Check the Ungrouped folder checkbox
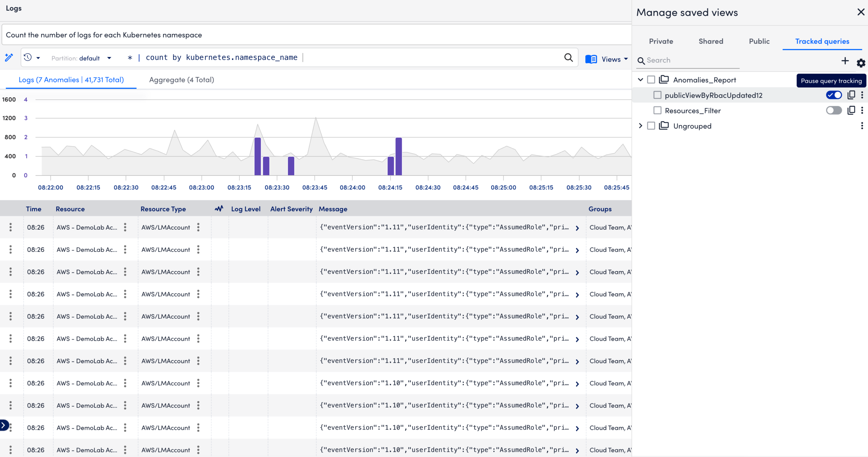This screenshot has width=868, height=457. click(651, 126)
